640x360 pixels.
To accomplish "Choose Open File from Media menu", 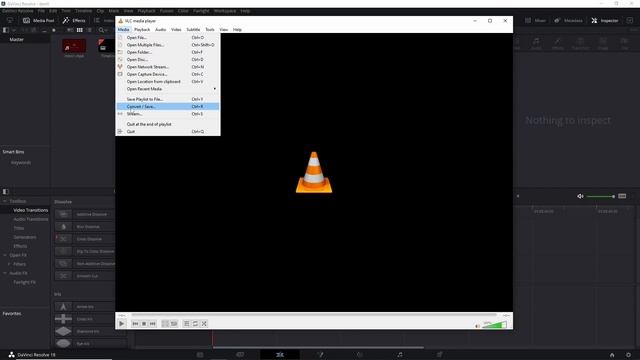I will 168,38.
